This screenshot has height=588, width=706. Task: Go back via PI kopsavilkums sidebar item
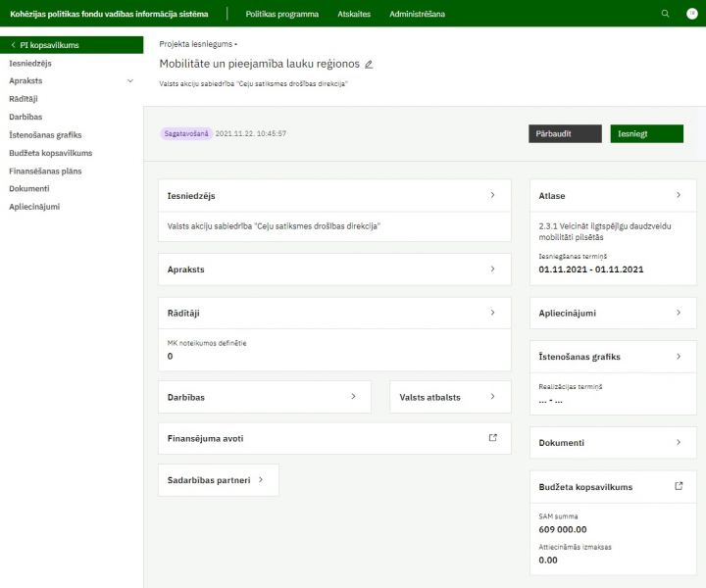point(49,45)
